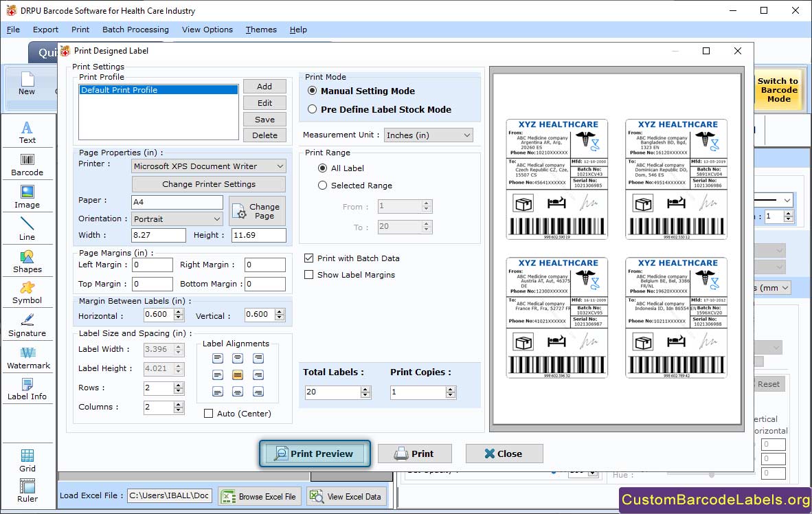Screen dimensions: 812x514
Task: Open the Shapes tool
Action: (27, 262)
